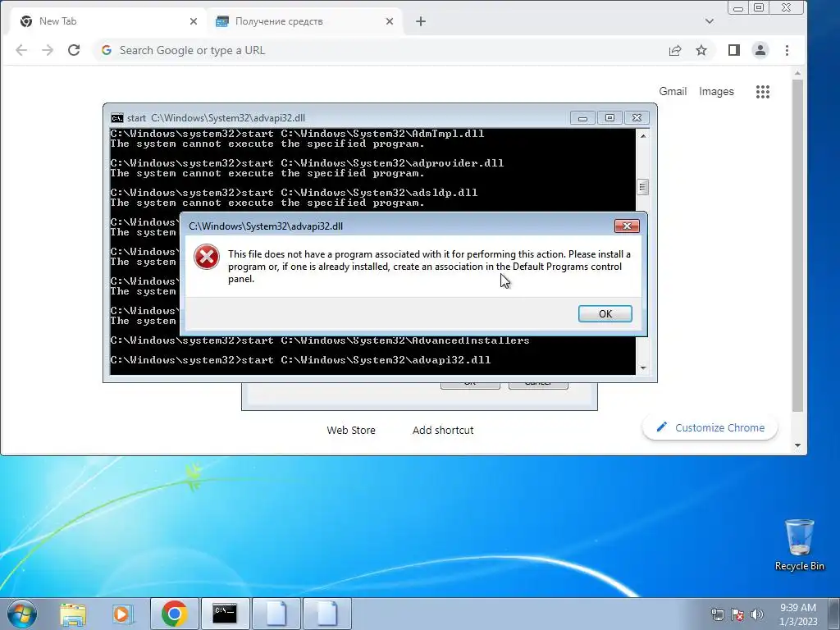Click Chrome page scrollbar up arrow
840x630 pixels.
point(797,73)
